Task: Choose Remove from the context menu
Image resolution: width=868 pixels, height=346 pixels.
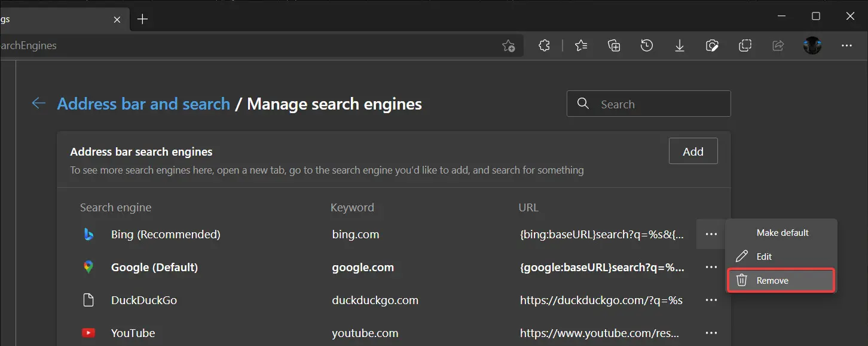Action: coord(772,280)
